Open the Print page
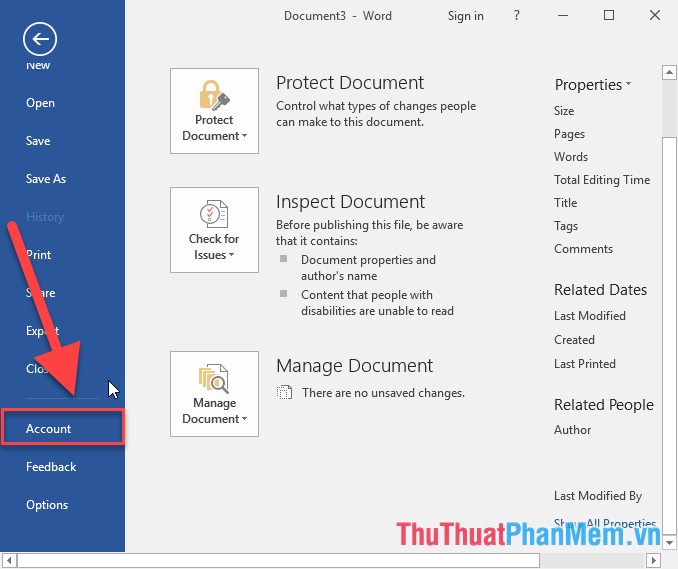This screenshot has width=678, height=569. click(x=38, y=255)
